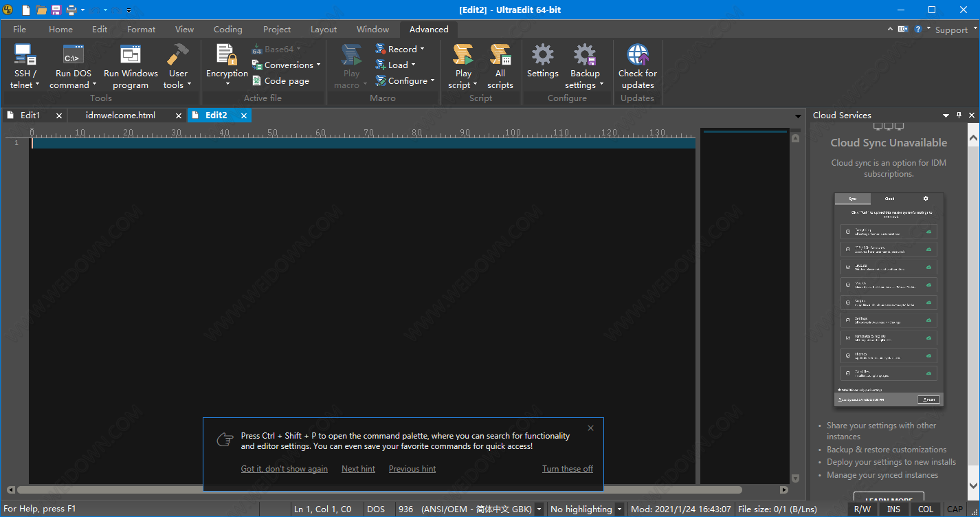Click the New file icon in title bar
The image size is (980, 517).
point(25,10)
